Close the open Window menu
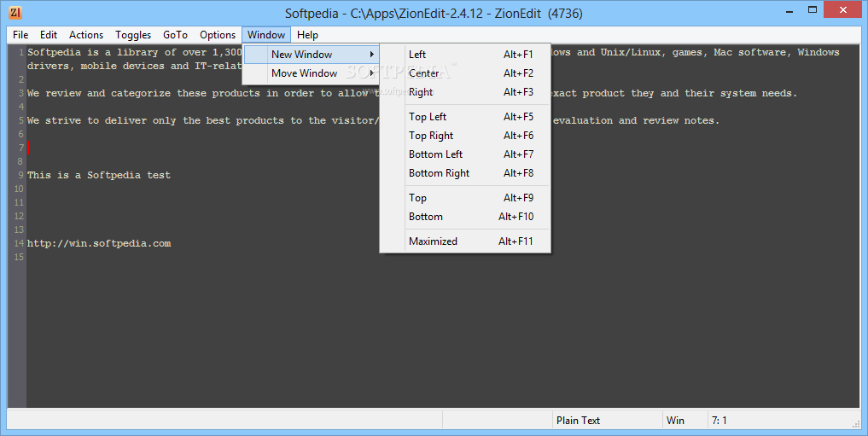This screenshot has width=868, height=436. pos(266,35)
